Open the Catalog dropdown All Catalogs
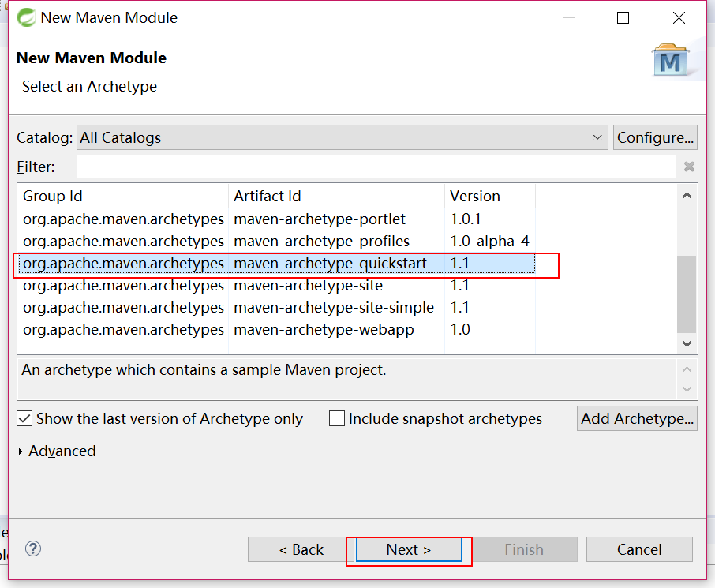Screen dimensions: 715x588 pyautogui.click(x=342, y=137)
